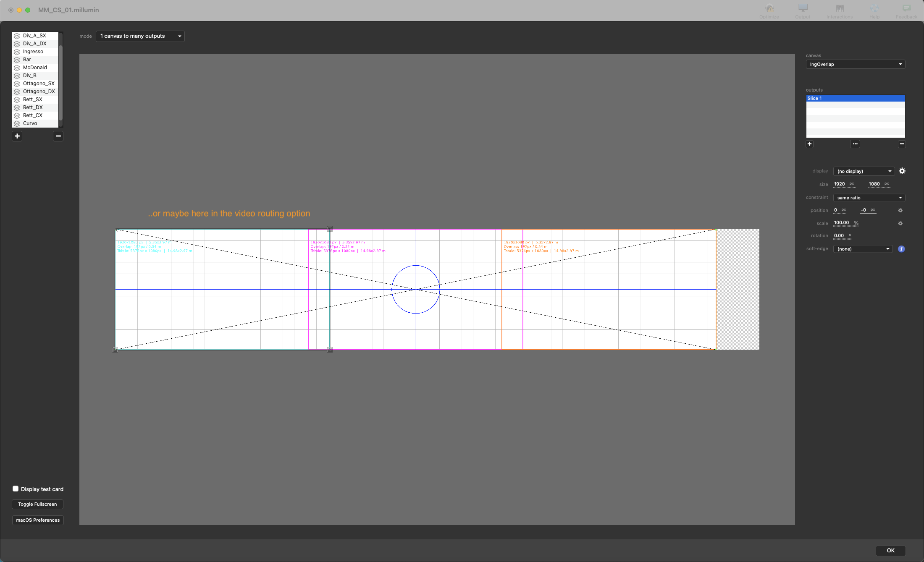
Task: Open the mode dropdown menu
Action: point(140,36)
